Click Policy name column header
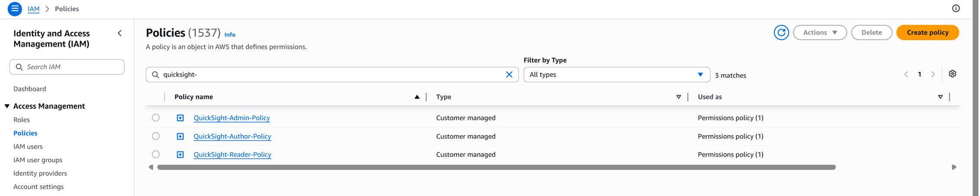980x196 pixels. [x=193, y=97]
